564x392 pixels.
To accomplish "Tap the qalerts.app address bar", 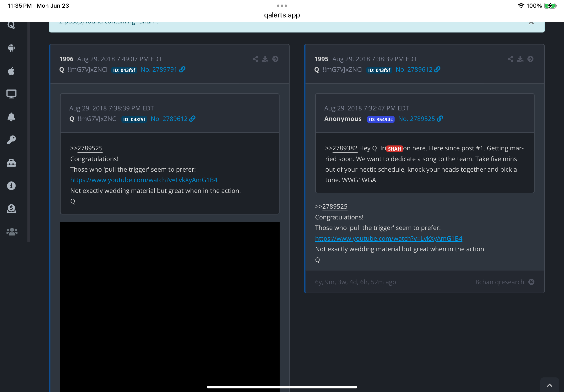I will pyautogui.click(x=282, y=15).
